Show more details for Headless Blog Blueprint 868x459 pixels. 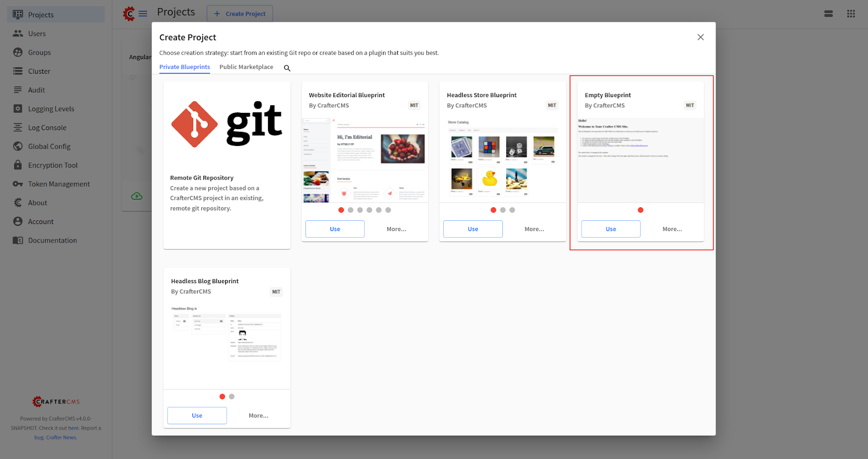click(x=258, y=416)
